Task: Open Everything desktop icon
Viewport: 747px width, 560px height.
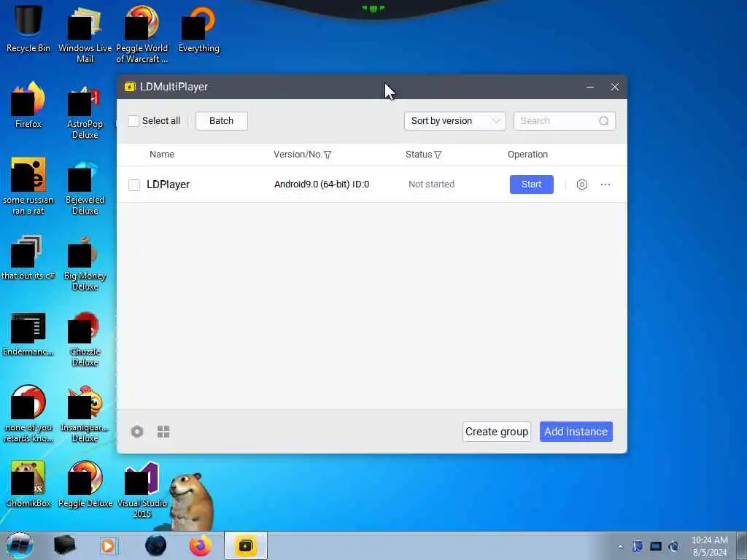Action: point(198,28)
